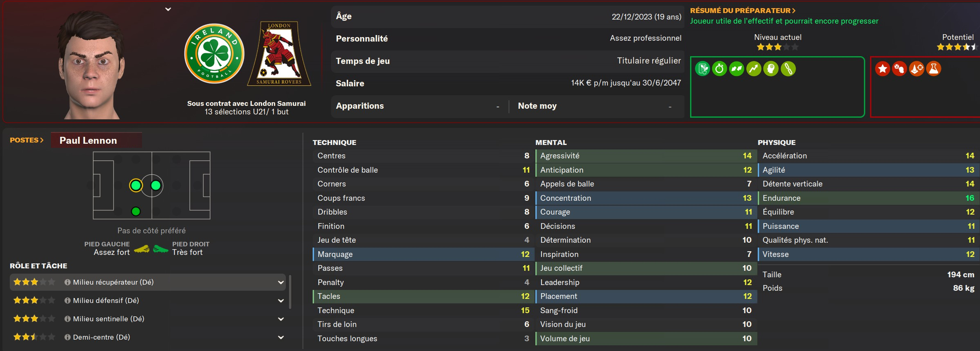This screenshot has height=351, width=980.
Task: Click the Ireland Football shamrock badge
Action: pyautogui.click(x=214, y=54)
